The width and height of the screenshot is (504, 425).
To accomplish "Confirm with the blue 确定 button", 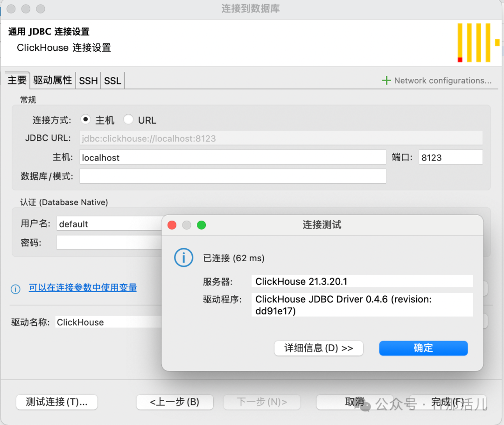I will (423, 348).
